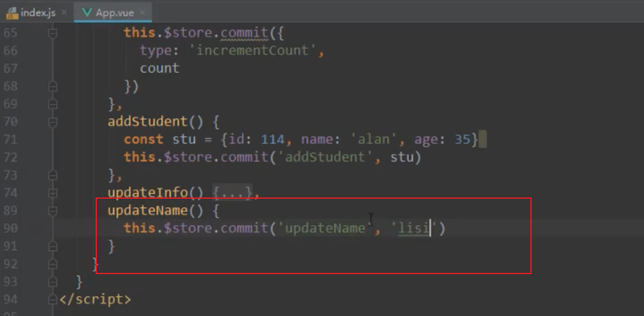The image size is (644, 316).
Task: Click the fold end marker at line 92
Action: click(53, 264)
